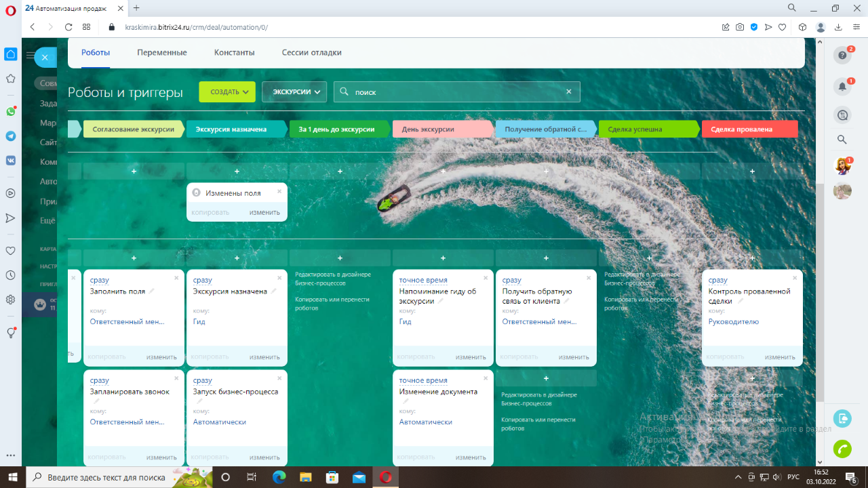Image resolution: width=868 pixels, height=488 pixels.
Task: Change сразу delay on Запуск бизнес-процесса
Action: click(203, 380)
